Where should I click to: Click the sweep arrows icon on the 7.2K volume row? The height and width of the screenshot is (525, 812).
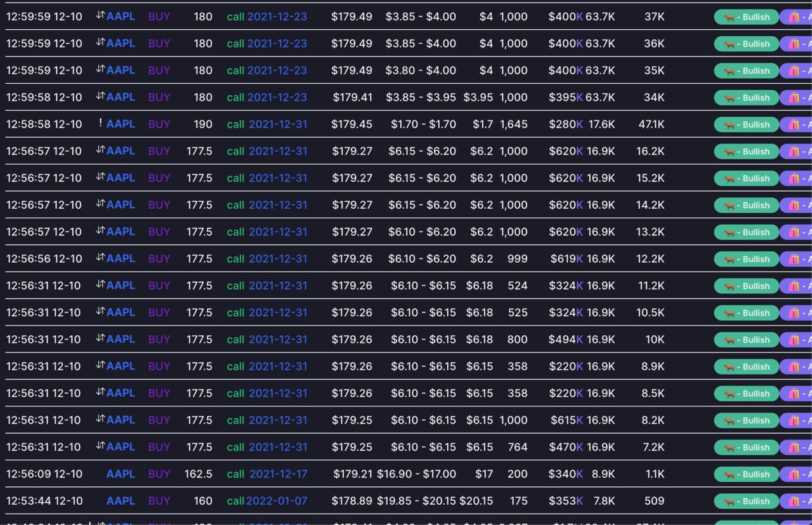pyautogui.click(x=100, y=446)
